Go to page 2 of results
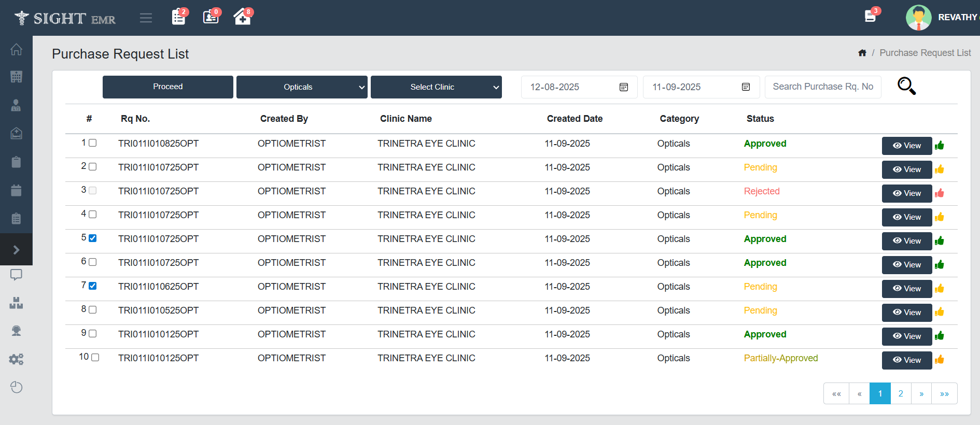The height and width of the screenshot is (425, 980). [x=901, y=394]
